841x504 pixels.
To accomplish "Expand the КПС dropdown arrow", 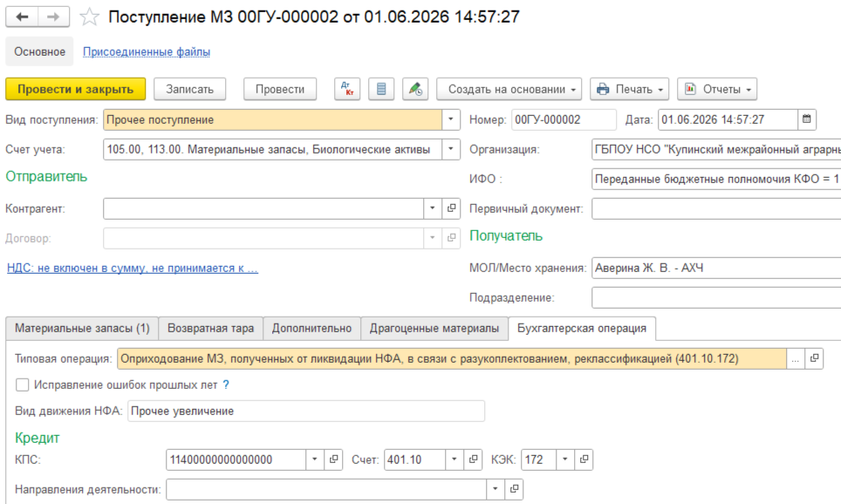I will (x=315, y=460).
